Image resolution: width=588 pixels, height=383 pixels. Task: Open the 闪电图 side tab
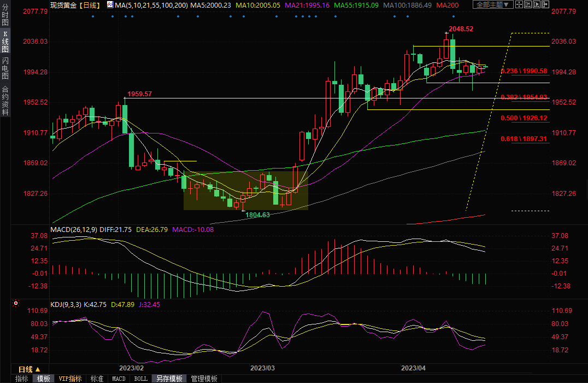[x=5, y=68]
